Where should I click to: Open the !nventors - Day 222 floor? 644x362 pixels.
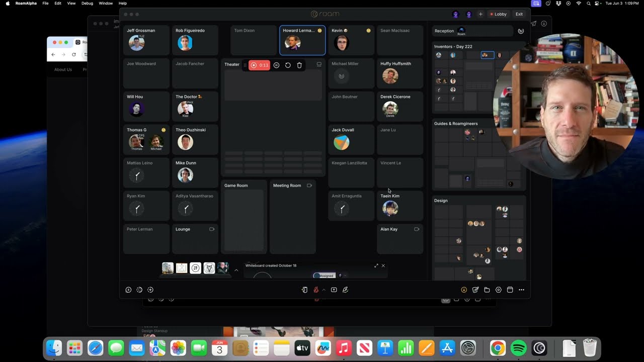pos(479,78)
